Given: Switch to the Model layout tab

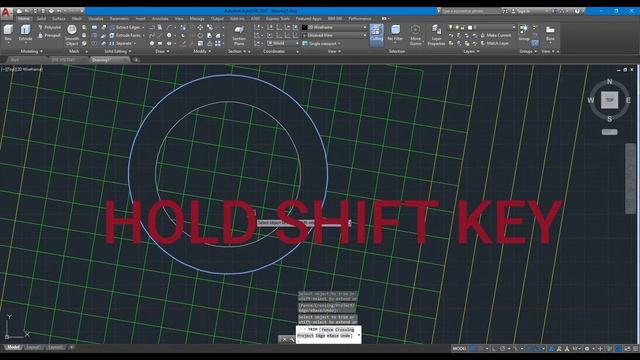Looking at the screenshot, I should tap(13, 348).
